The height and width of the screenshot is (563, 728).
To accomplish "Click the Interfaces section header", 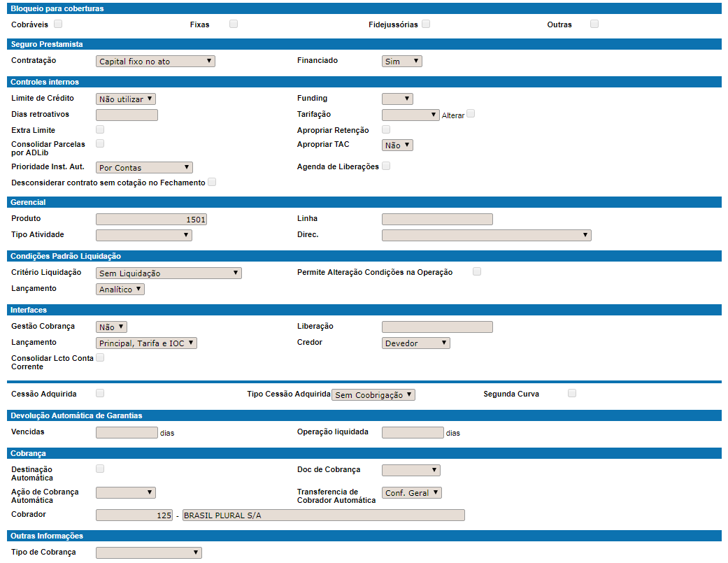I will (364, 310).
